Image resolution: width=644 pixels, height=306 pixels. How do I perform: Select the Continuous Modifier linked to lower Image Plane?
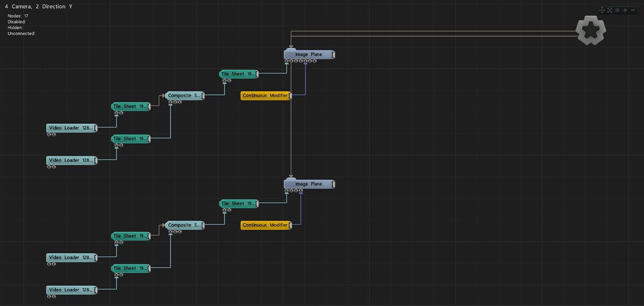(266, 225)
